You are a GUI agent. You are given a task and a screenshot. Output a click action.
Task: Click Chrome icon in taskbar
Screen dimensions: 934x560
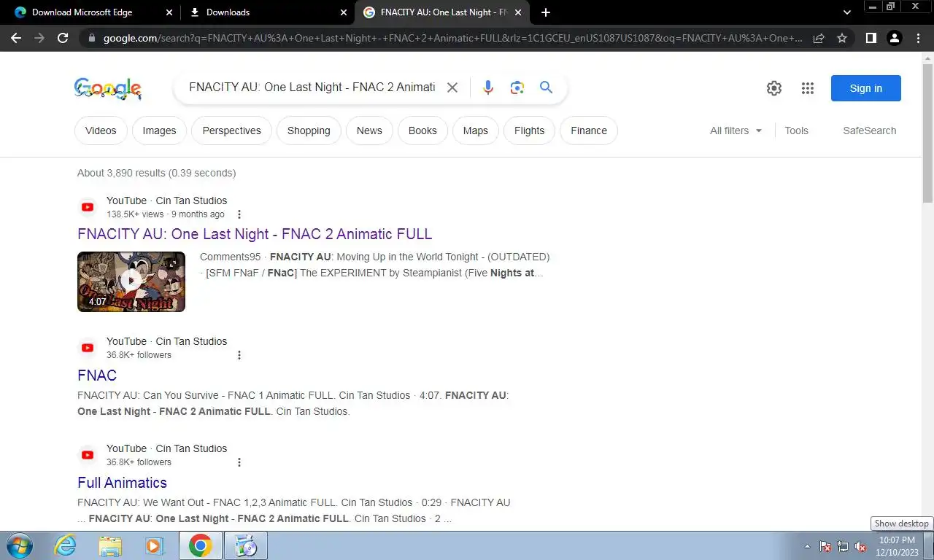[x=200, y=545]
